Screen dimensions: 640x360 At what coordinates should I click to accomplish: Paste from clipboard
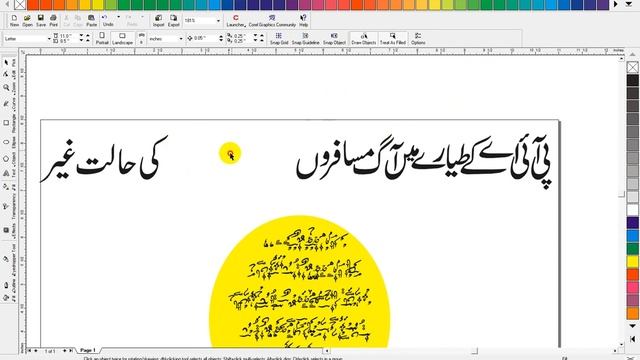(x=91, y=20)
